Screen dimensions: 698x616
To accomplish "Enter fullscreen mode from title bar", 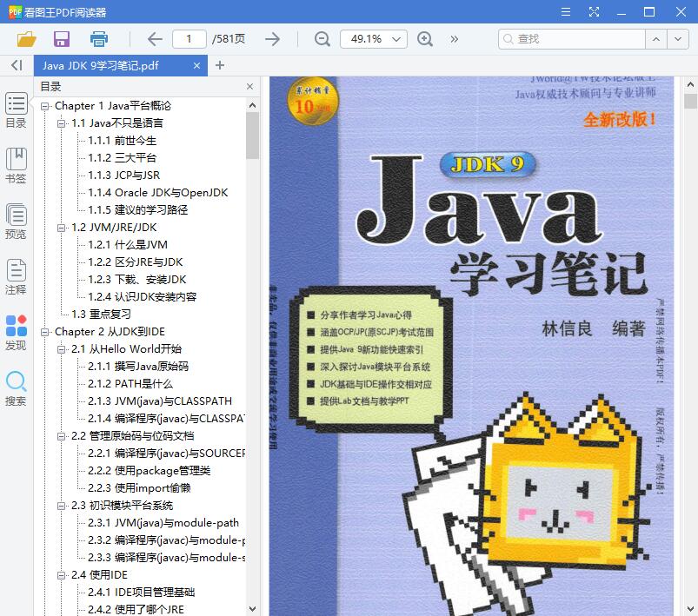I will pyautogui.click(x=594, y=11).
